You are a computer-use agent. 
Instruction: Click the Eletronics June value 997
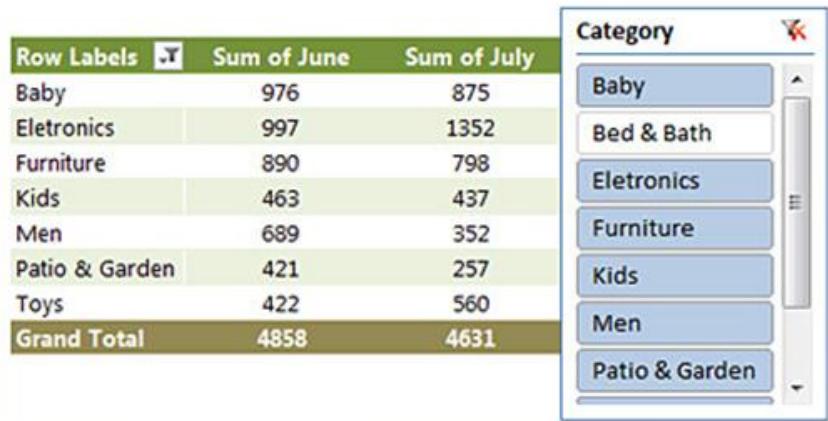280,128
